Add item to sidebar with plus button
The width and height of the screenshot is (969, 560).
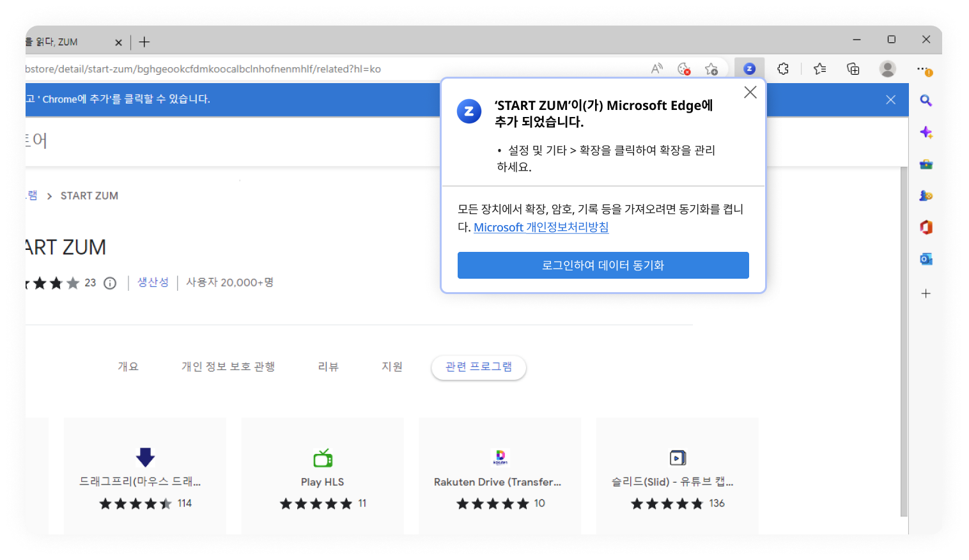click(x=926, y=293)
